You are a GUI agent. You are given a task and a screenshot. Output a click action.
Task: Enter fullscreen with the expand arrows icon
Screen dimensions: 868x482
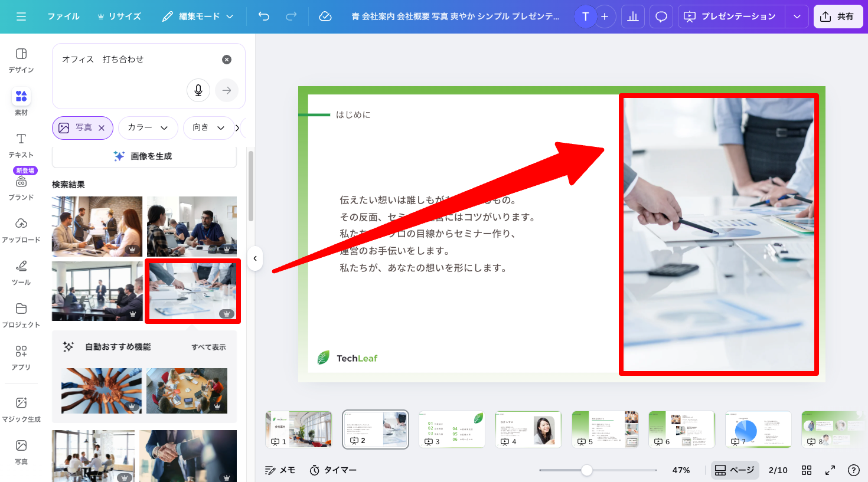[830, 470]
